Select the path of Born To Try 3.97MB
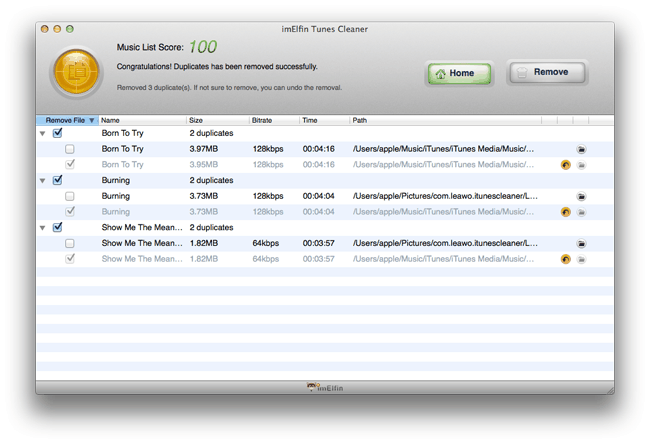This screenshot has width=650, height=444. (443, 149)
